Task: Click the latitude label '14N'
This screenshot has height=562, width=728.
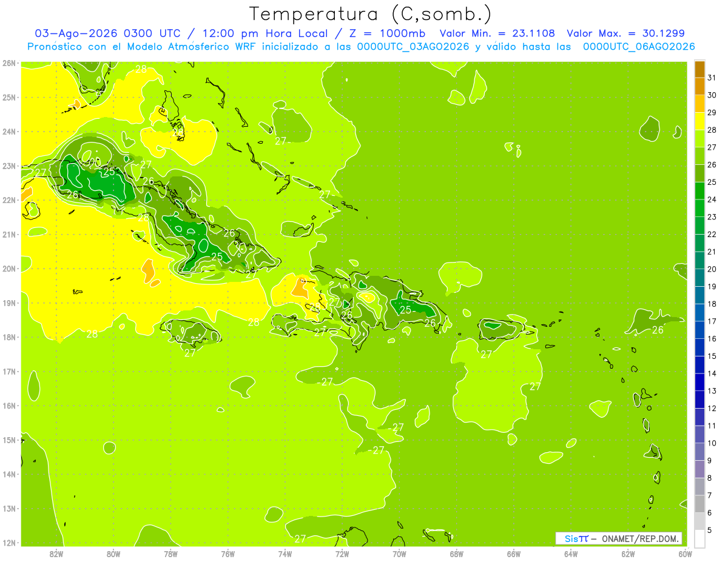Action: tap(8, 474)
